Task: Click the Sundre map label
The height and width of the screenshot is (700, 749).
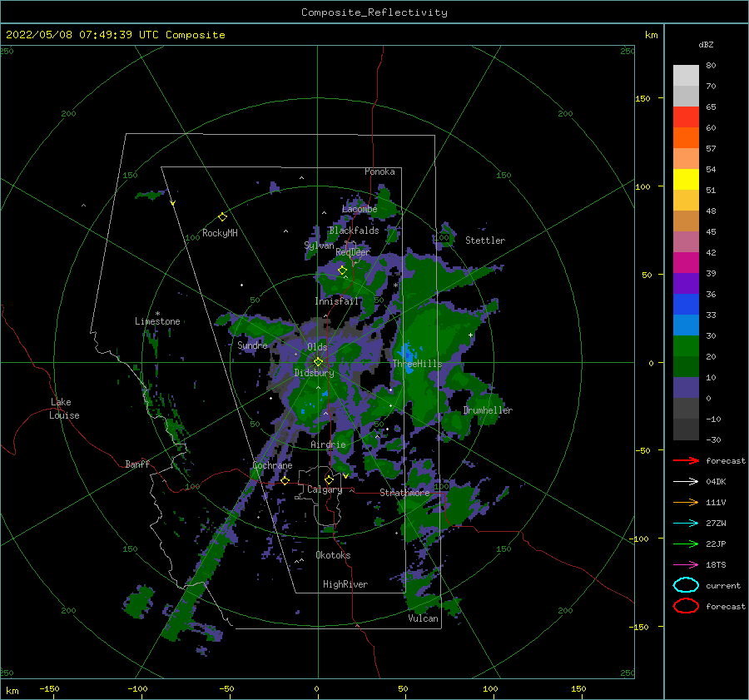Action: pos(252,345)
